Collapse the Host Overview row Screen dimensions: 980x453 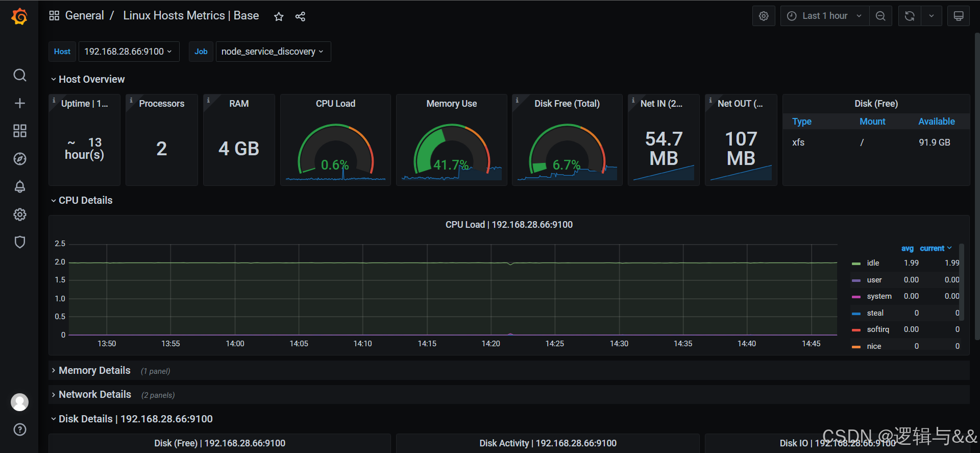[88, 79]
